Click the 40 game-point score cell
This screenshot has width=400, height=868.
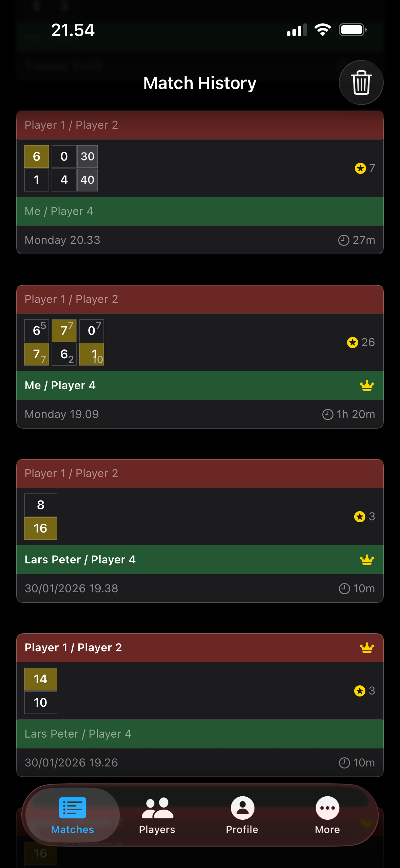[x=88, y=180]
